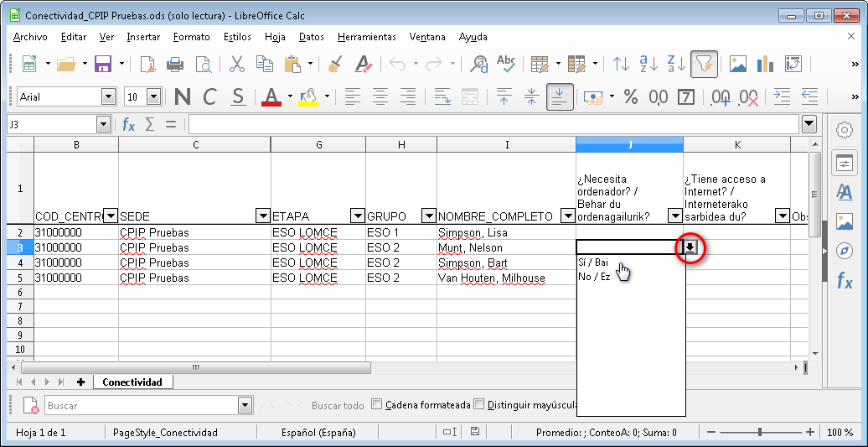This screenshot has height=447, width=868.
Task: Click the Redo arrow
Action: (433, 65)
